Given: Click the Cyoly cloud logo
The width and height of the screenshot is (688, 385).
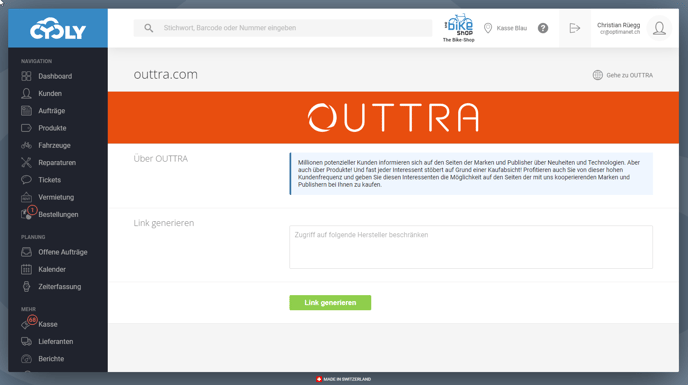Looking at the screenshot, I should [58, 29].
